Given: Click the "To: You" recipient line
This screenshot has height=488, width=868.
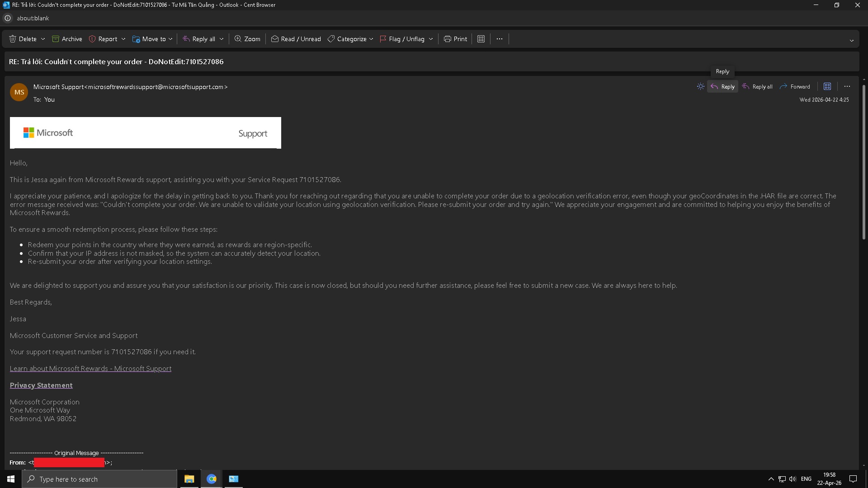Looking at the screenshot, I should click(44, 99).
